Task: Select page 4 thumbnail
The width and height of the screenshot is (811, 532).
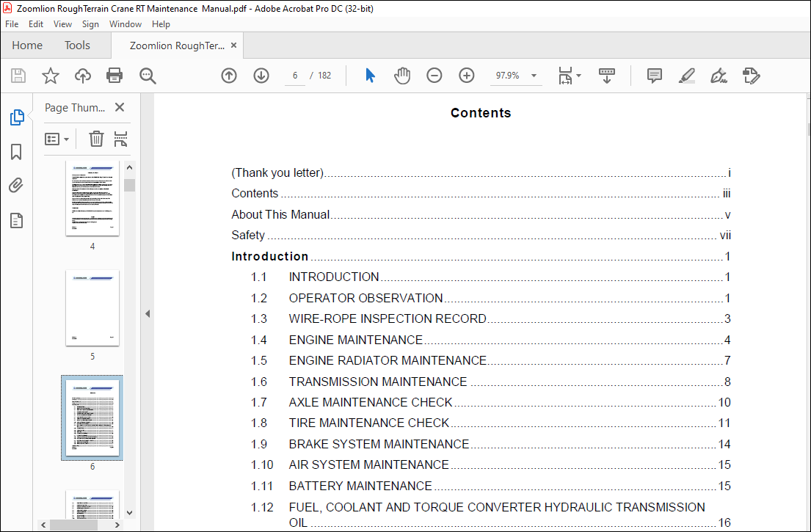Action: (92, 199)
